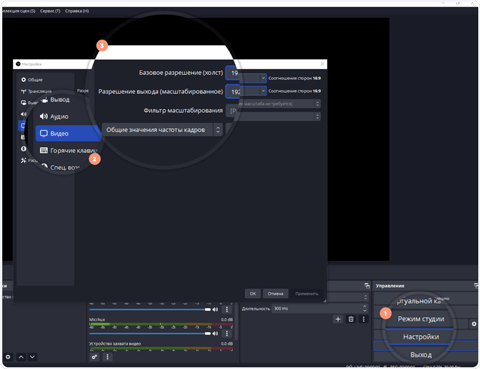Open advanced audio properties gear icon
Viewport: 480px width, 369px height.
tap(95, 357)
